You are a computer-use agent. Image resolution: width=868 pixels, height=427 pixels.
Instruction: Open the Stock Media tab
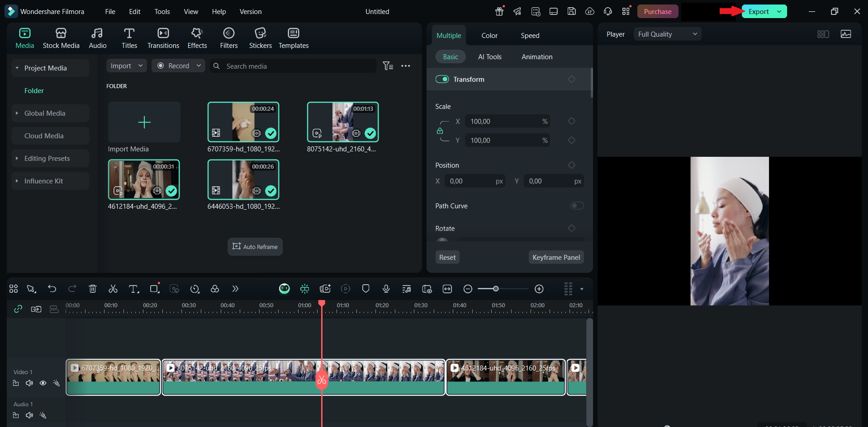pyautogui.click(x=61, y=38)
